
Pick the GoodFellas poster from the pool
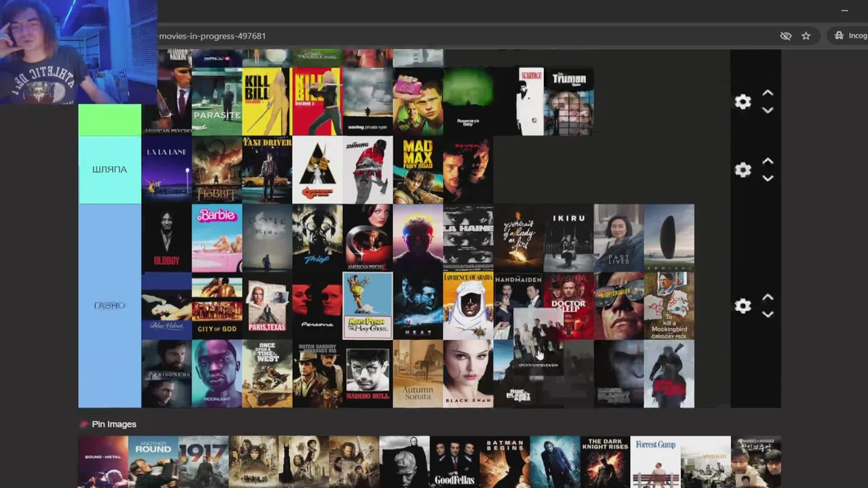pos(454,462)
